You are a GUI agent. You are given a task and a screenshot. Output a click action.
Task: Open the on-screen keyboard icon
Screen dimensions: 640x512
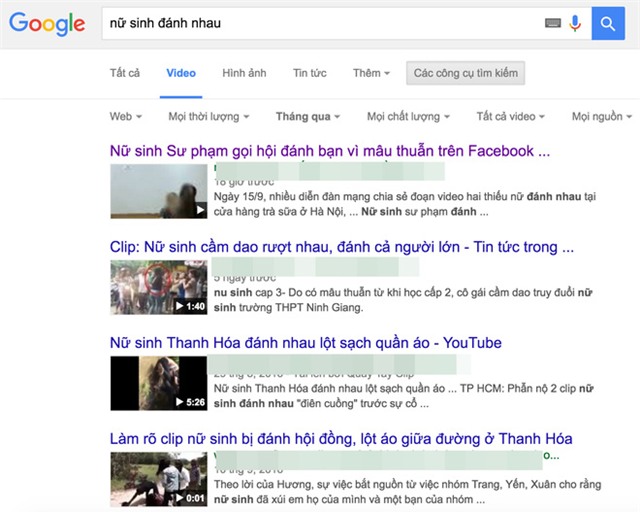[x=552, y=22]
